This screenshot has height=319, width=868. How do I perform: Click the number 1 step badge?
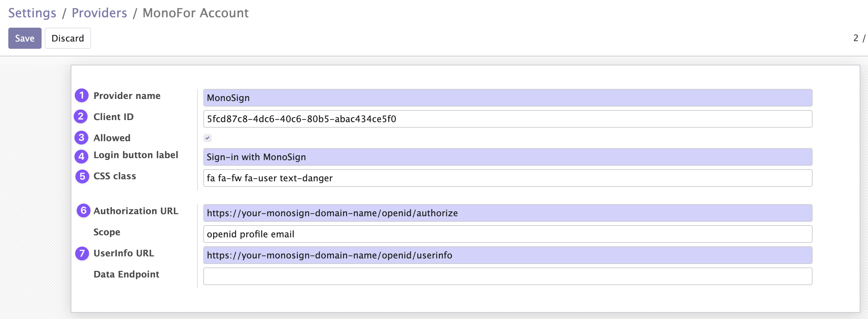82,95
